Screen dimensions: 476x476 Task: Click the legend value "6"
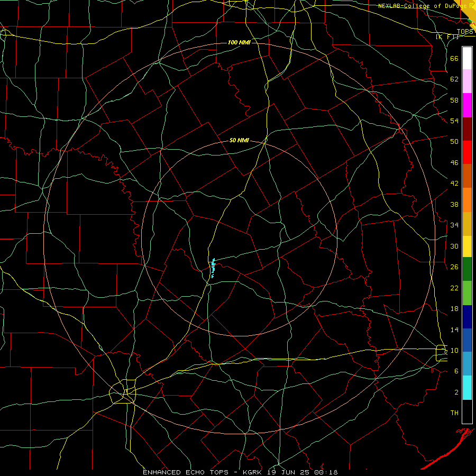456,371
